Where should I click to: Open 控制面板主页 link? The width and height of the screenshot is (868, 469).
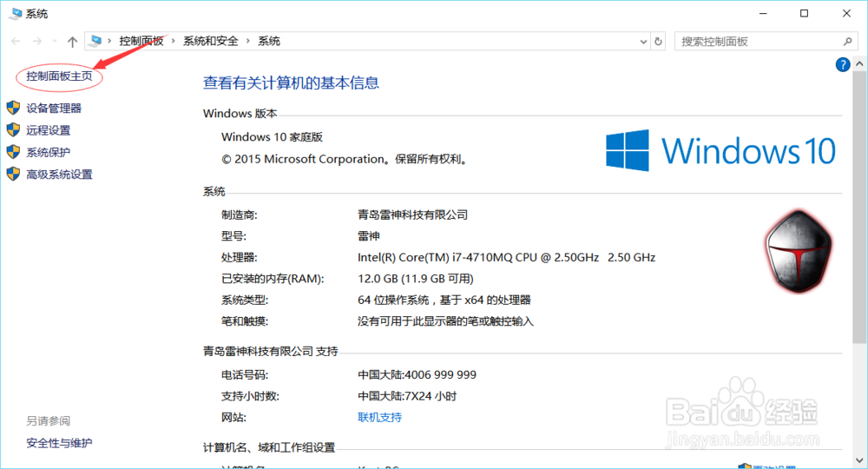point(59,76)
